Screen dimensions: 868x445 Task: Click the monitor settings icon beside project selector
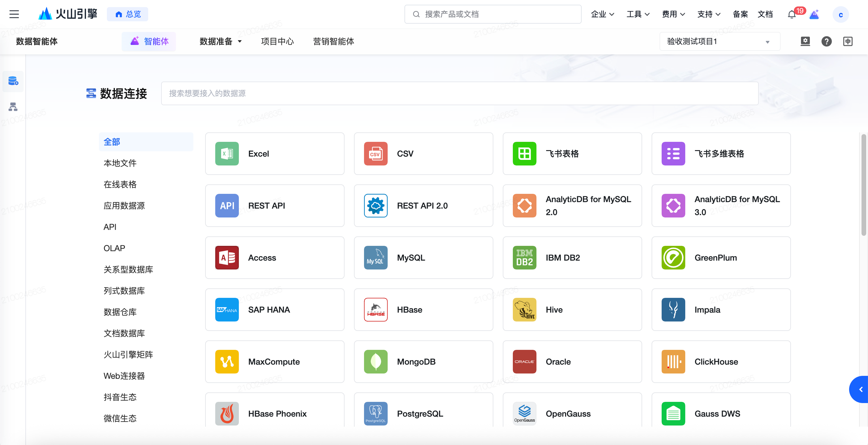tap(805, 41)
